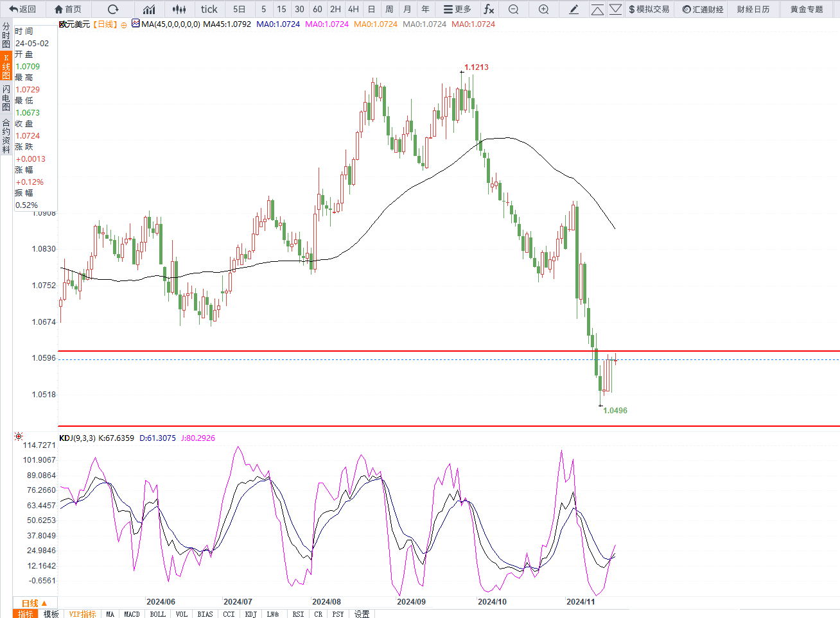Click the KDJ panel gear icon
The image size is (840, 618).
pos(19,436)
